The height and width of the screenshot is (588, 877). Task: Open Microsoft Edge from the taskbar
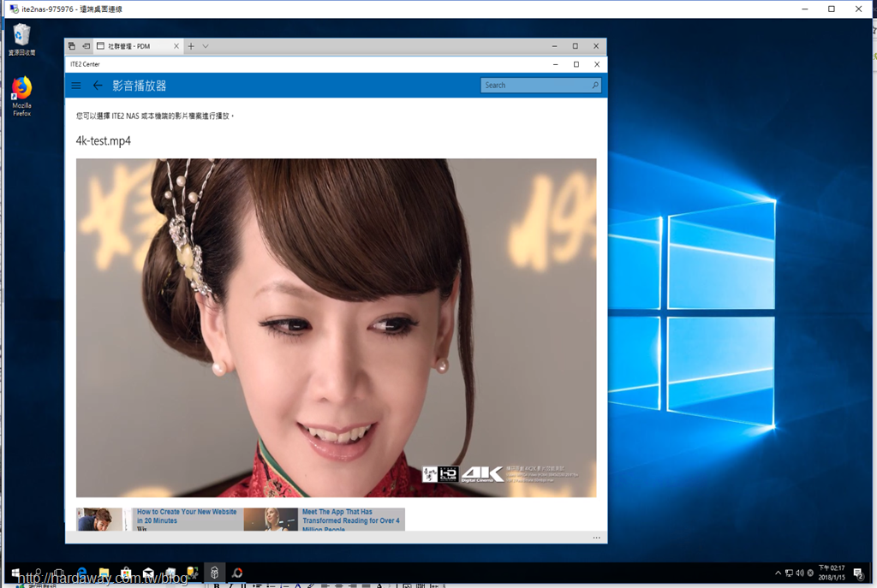[82, 573]
